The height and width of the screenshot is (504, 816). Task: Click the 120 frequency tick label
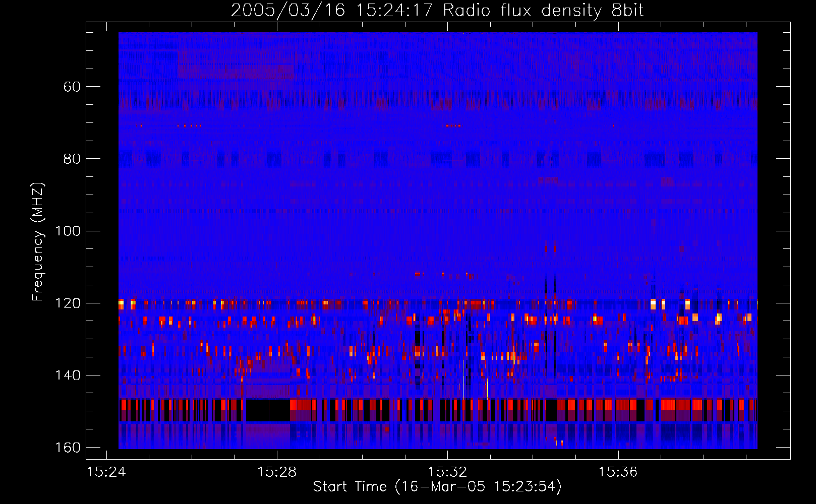tap(68, 303)
